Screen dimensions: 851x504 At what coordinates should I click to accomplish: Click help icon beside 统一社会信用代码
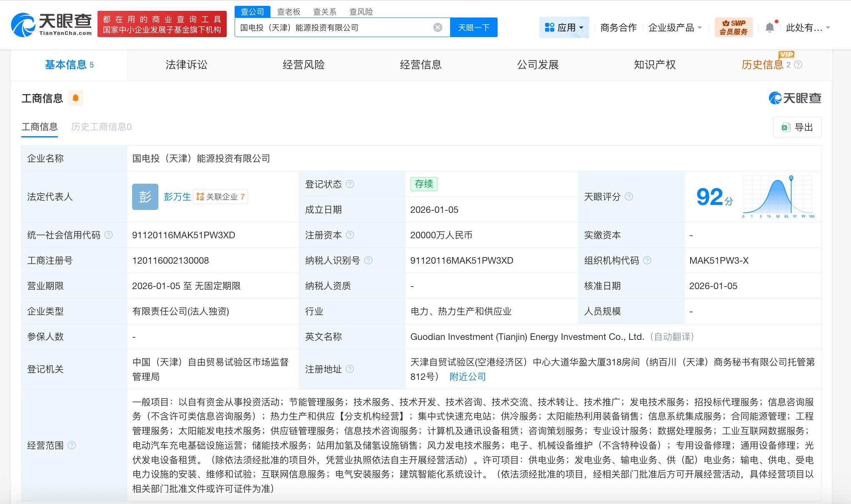click(108, 235)
